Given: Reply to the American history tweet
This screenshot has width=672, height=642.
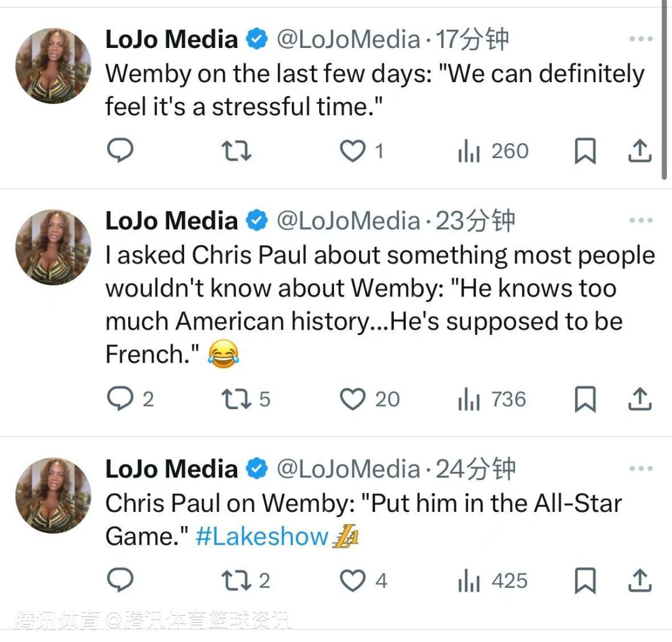Looking at the screenshot, I should coord(120,399).
